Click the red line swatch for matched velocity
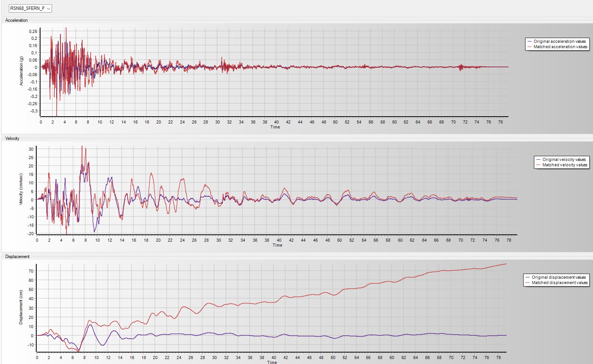This screenshot has height=364, width=593. [x=538, y=165]
